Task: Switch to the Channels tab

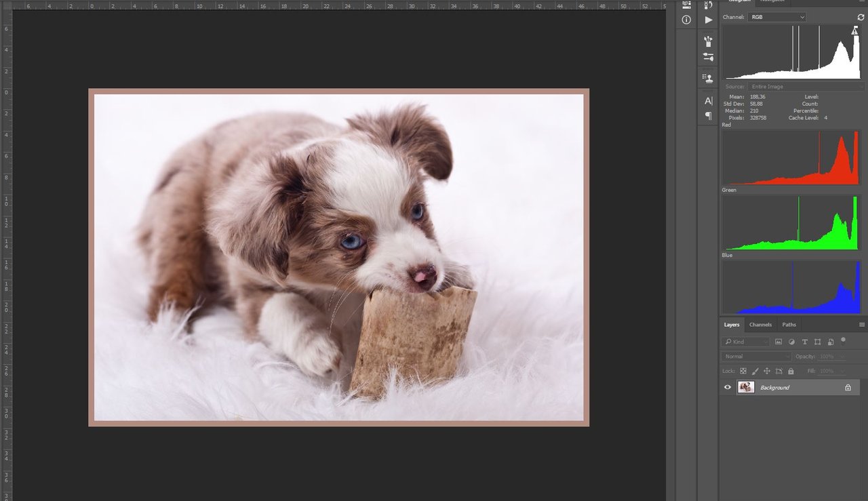Action: point(760,325)
